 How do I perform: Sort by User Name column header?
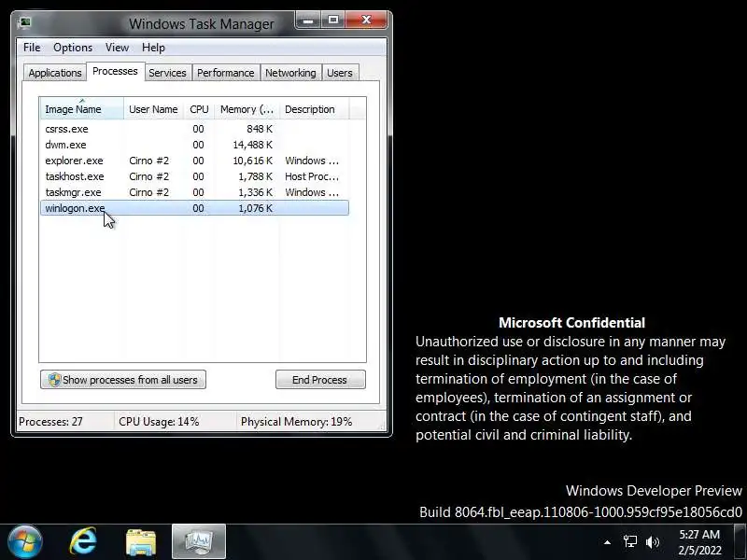coord(153,109)
